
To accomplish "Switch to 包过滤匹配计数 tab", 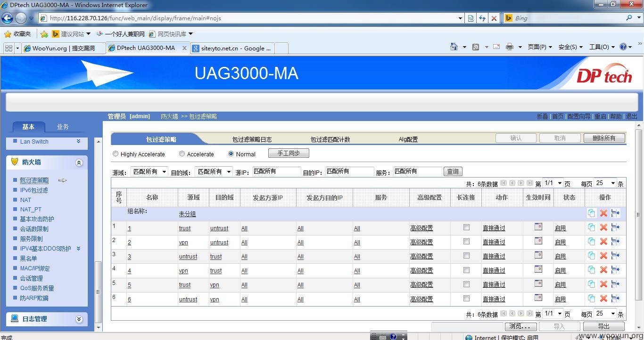I will (x=330, y=139).
